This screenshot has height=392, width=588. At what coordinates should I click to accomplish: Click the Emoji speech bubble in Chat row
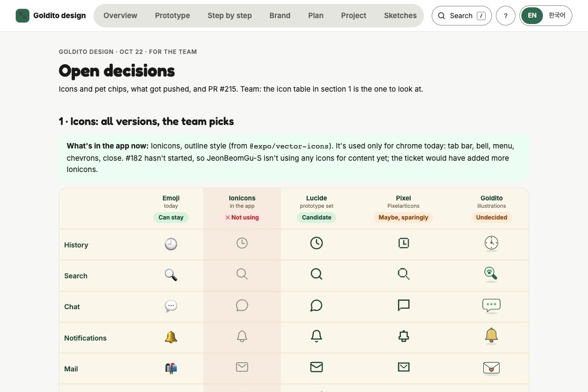tap(171, 306)
